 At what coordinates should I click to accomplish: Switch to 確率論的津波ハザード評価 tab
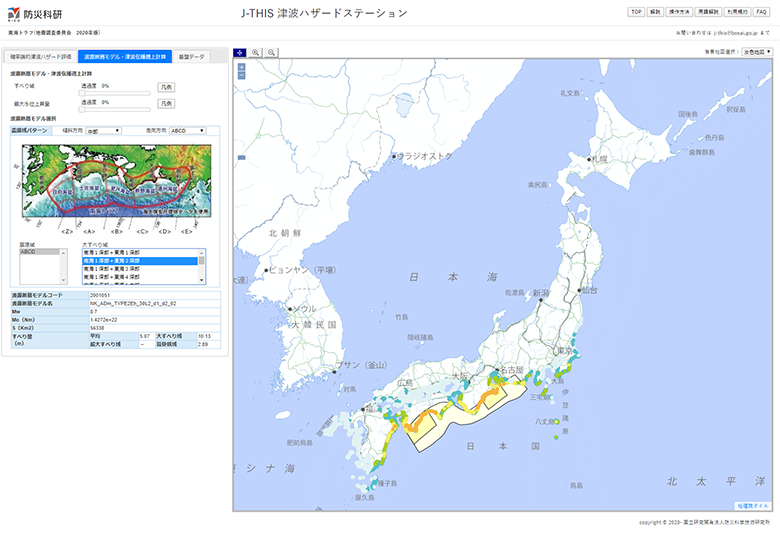[x=39, y=57]
